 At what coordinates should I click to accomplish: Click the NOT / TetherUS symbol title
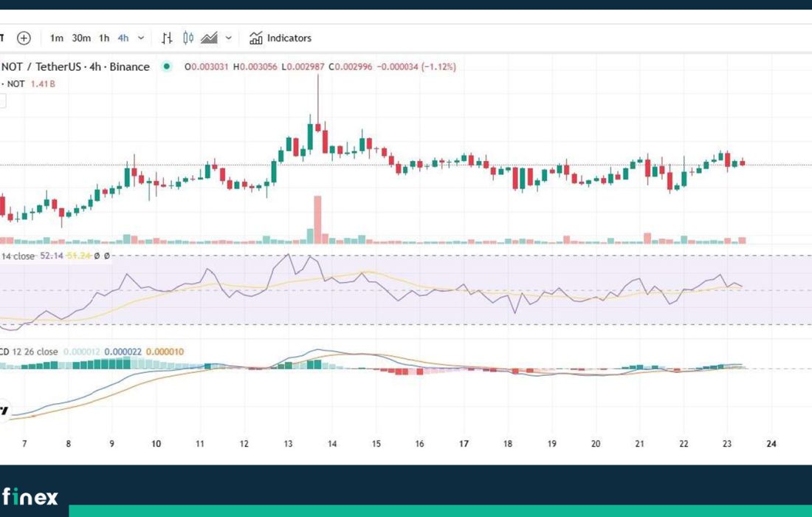point(75,66)
